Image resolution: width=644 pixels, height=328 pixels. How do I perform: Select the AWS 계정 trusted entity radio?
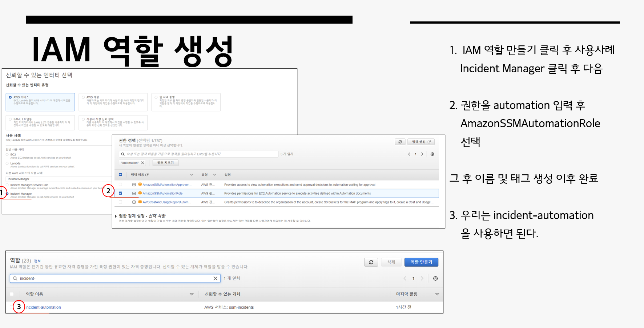pyautogui.click(x=83, y=97)
